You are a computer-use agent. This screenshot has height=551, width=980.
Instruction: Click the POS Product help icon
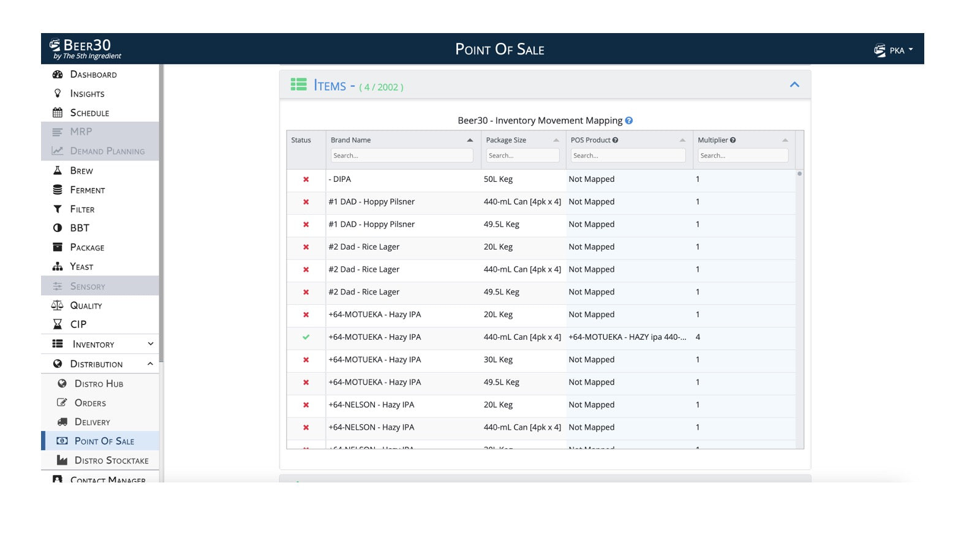pos(615,140)
